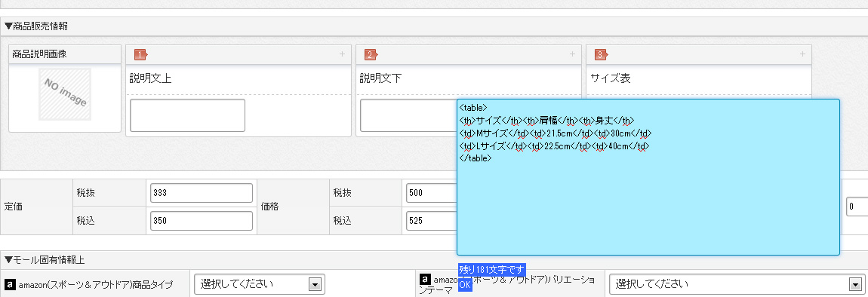Click the amazon バリエーションテーマ label icon
Image resolution: width=868 pixels, height=297 pixels.
[425, 280]
